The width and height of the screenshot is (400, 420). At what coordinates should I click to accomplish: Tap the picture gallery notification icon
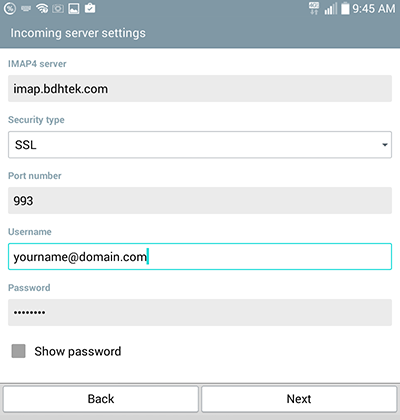pos(74,9)
